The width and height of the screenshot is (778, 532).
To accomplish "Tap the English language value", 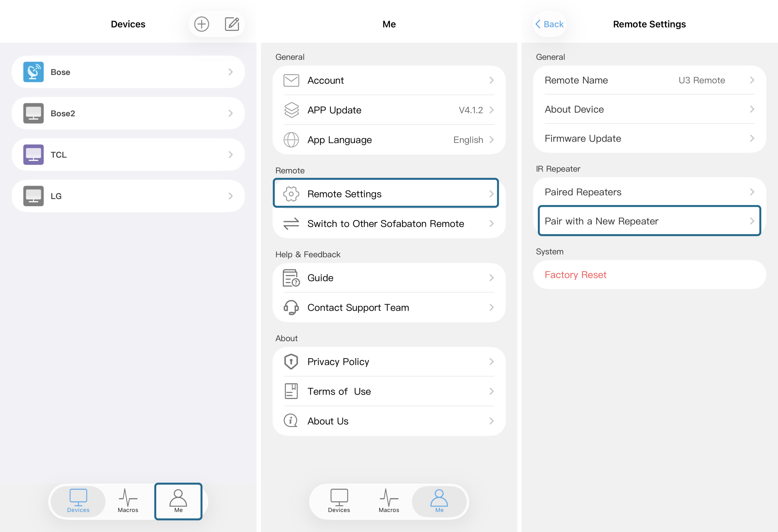I will (468, 140).
